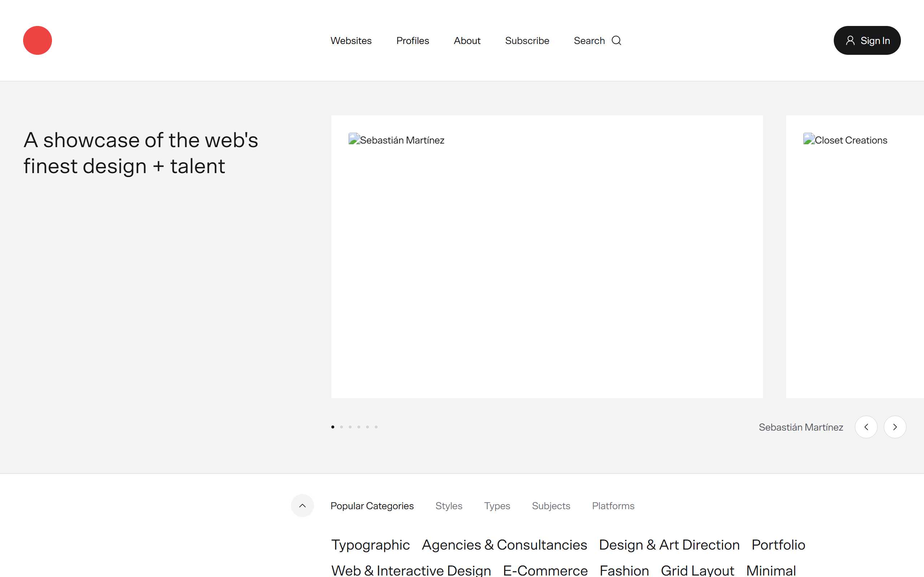The image size is (924, 577).
Task: Select the first active carousel dot
Action: point(332,427)
